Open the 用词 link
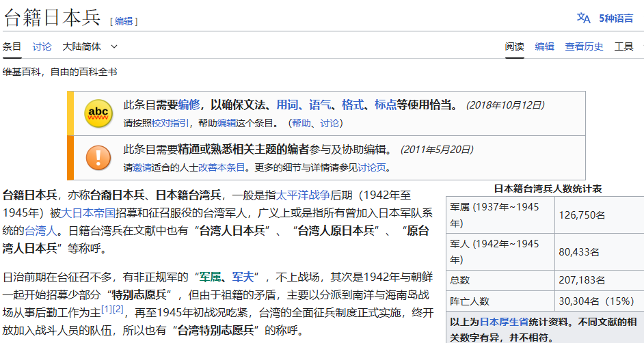Screen dimensions: 644x343 coord(287,105)
